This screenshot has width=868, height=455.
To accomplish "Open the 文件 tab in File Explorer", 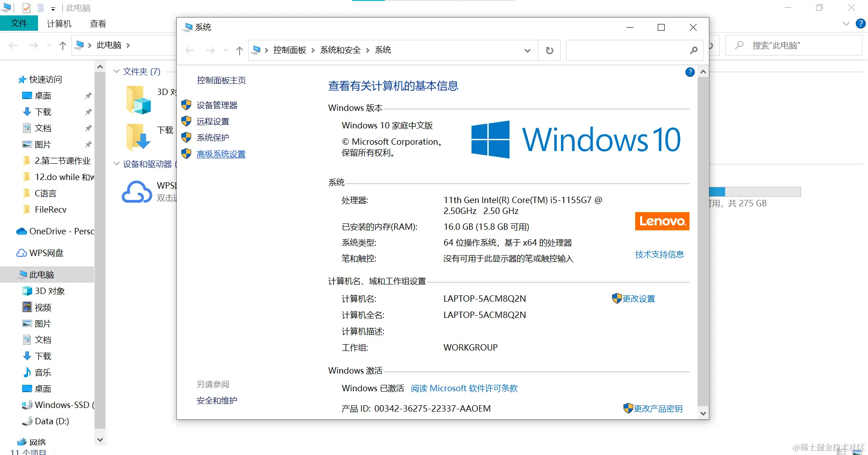I will pos(19,24).
